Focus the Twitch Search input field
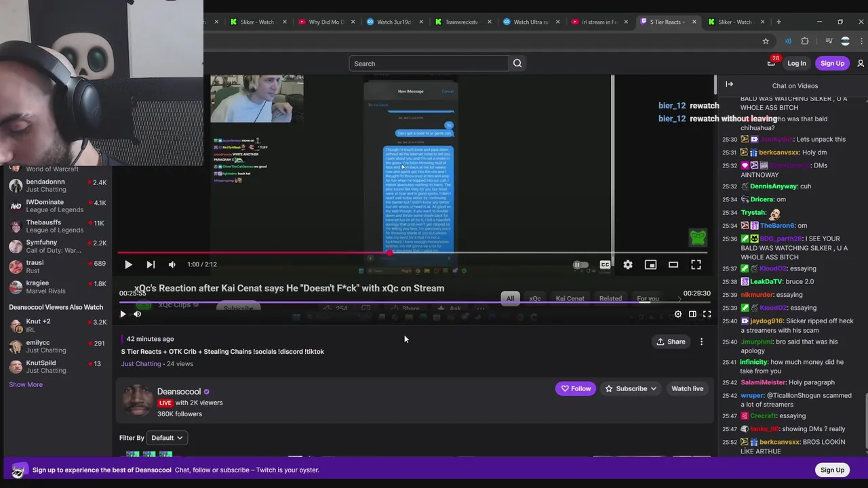Screen dimensions: 868x488 click(429, 63)
